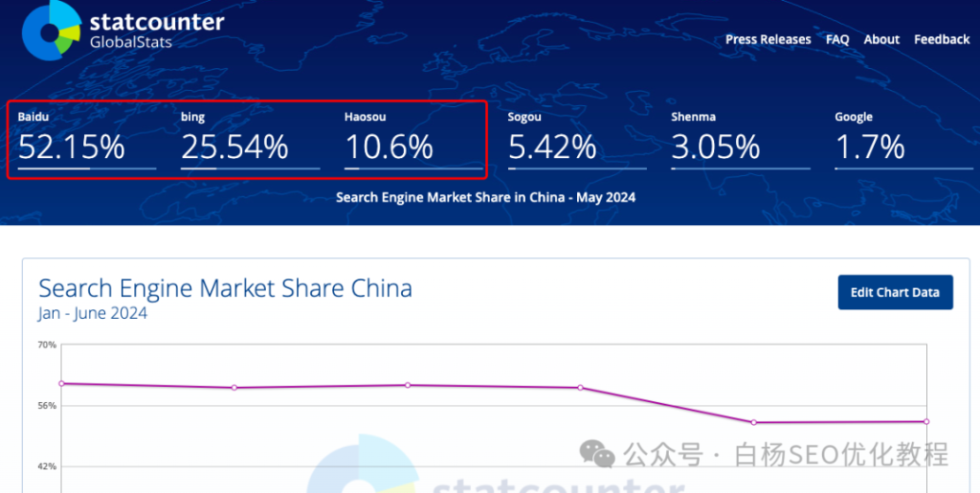The height and width of the screenshot is (493, 980).
Task: Click the third data point on purple line
Action: (408, 385)
